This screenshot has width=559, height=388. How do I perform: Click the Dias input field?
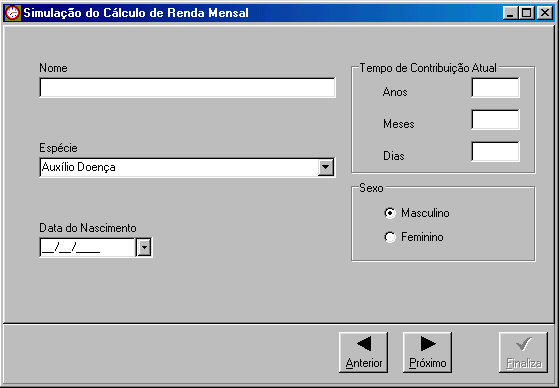tap(496, 152)
